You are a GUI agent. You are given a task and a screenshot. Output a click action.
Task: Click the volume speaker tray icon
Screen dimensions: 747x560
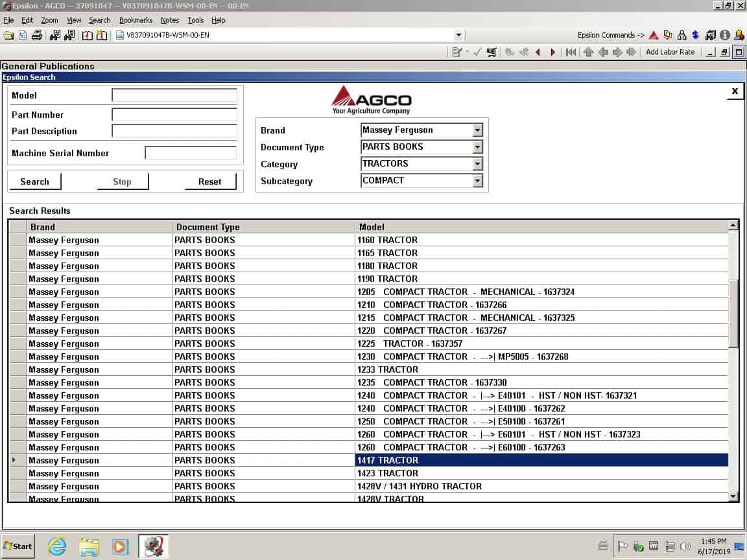(685, 546)
